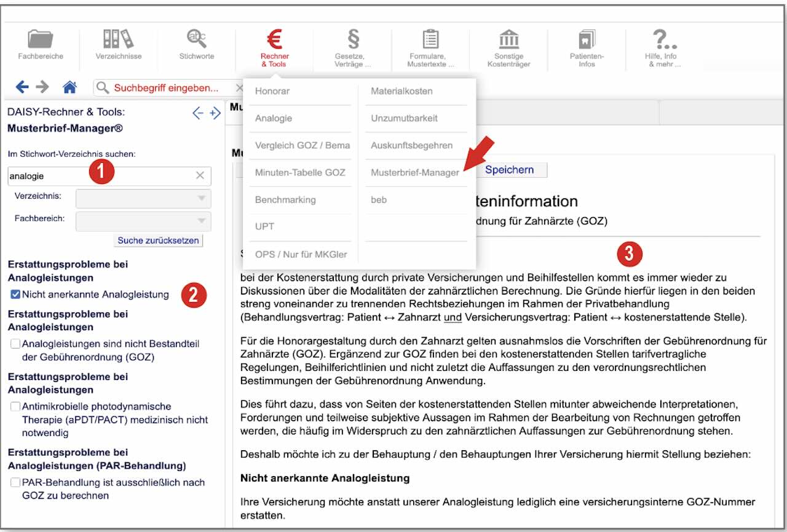Open the Fachbereich dropdown
The height and width of the screenshot is (532, 787).
tap(143, 221)
